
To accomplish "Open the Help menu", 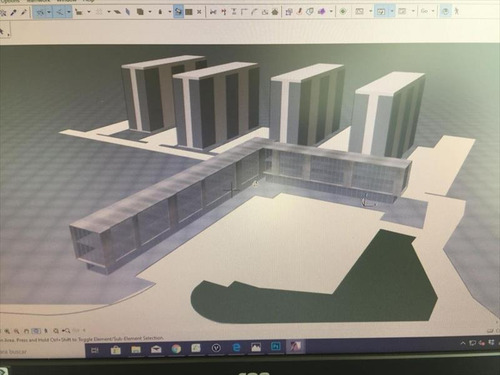I will coord(89,1).
